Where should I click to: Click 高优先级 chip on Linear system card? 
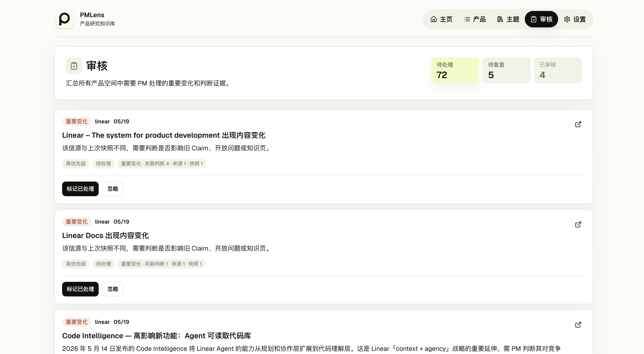click(x=76, y=164)
